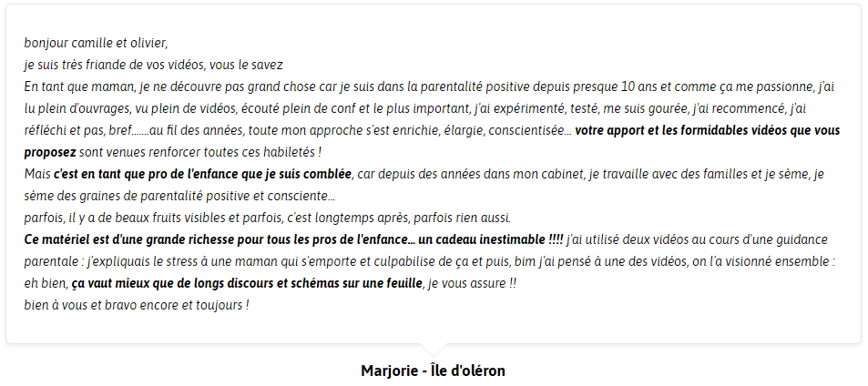Screen dimensions: 868x386
Task: Click the bold word 'proposez'
Action: click(50, 152)
